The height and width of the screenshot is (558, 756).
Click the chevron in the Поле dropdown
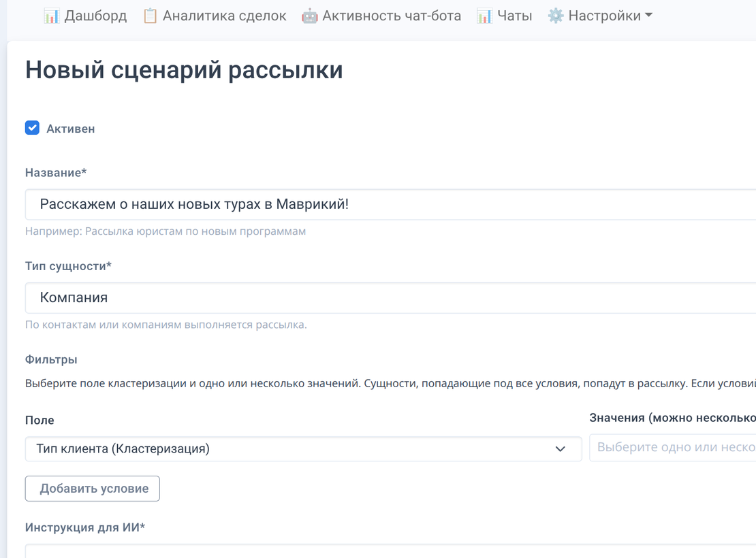561,448
